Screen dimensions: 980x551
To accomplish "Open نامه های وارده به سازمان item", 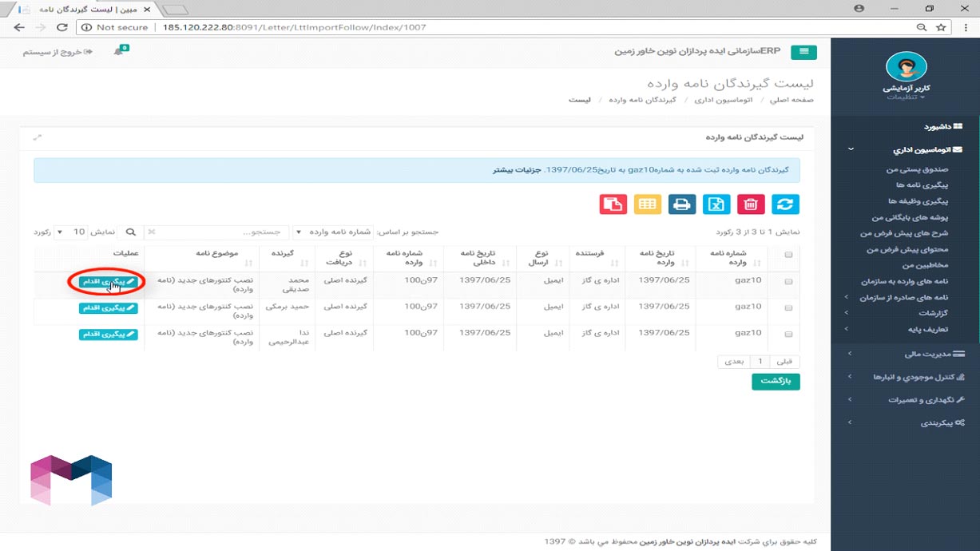I will [x=904, y=281].
